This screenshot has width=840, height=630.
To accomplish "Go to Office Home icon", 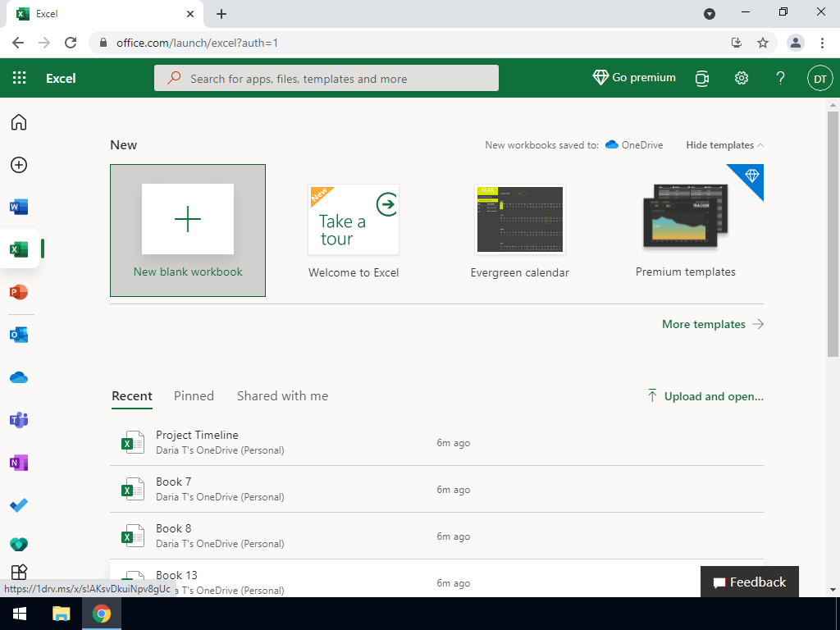I will pyautogui.click(x=19, y=122).
